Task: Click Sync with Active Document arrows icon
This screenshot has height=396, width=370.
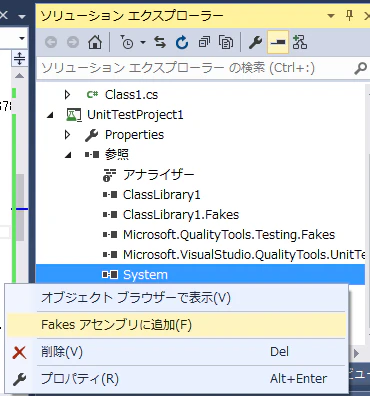Action: point(160,42)
